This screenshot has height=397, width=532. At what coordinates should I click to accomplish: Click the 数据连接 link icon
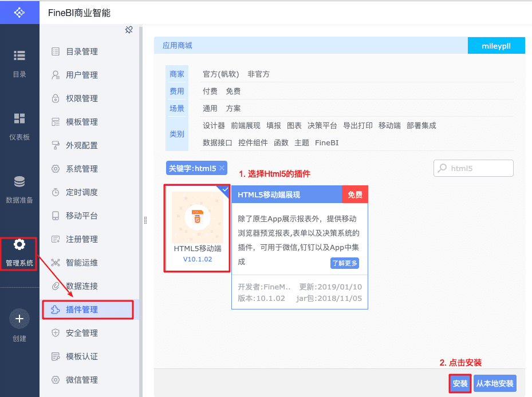click(56, 286)
